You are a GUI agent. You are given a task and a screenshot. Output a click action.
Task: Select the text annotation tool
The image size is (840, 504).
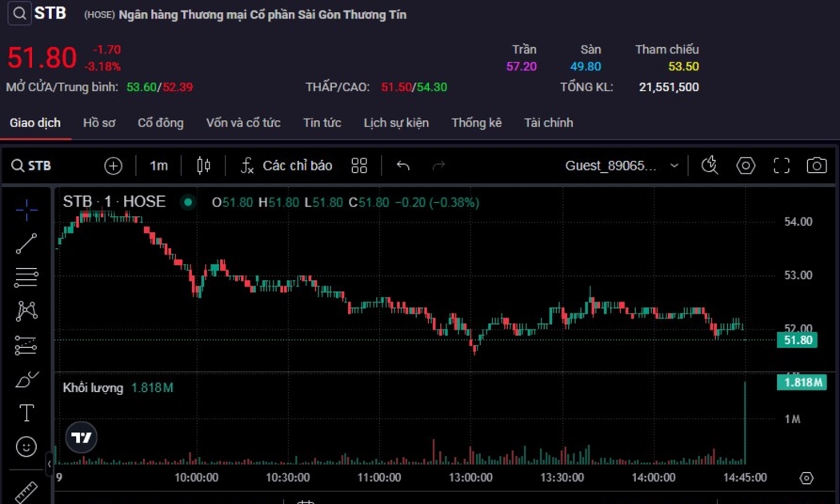point(26,413)
